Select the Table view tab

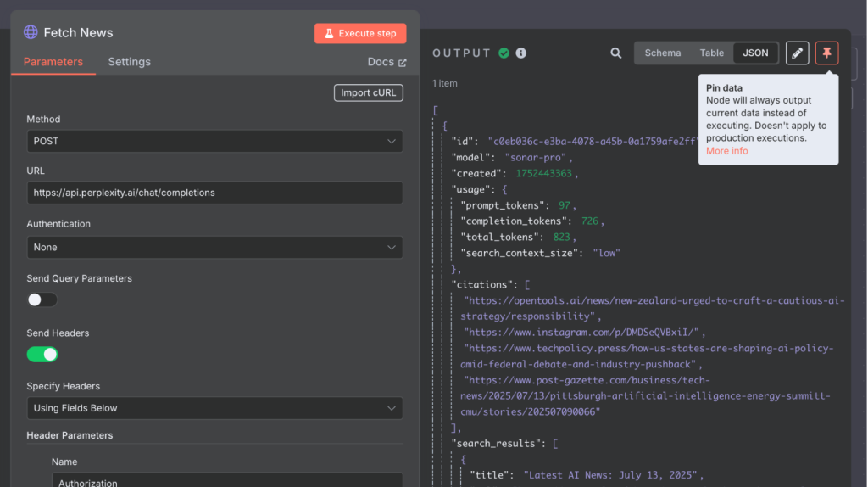[711, 53]
